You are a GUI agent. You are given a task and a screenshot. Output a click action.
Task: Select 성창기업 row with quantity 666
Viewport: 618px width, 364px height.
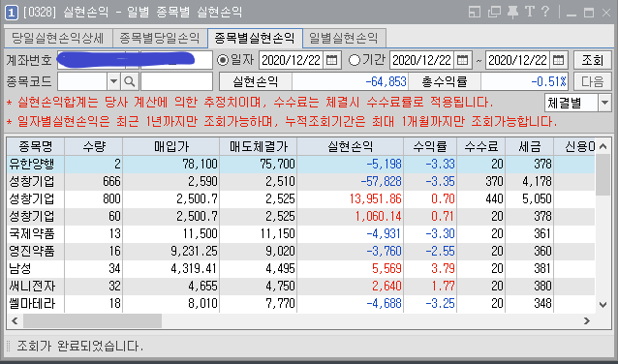tap(300, 181)
